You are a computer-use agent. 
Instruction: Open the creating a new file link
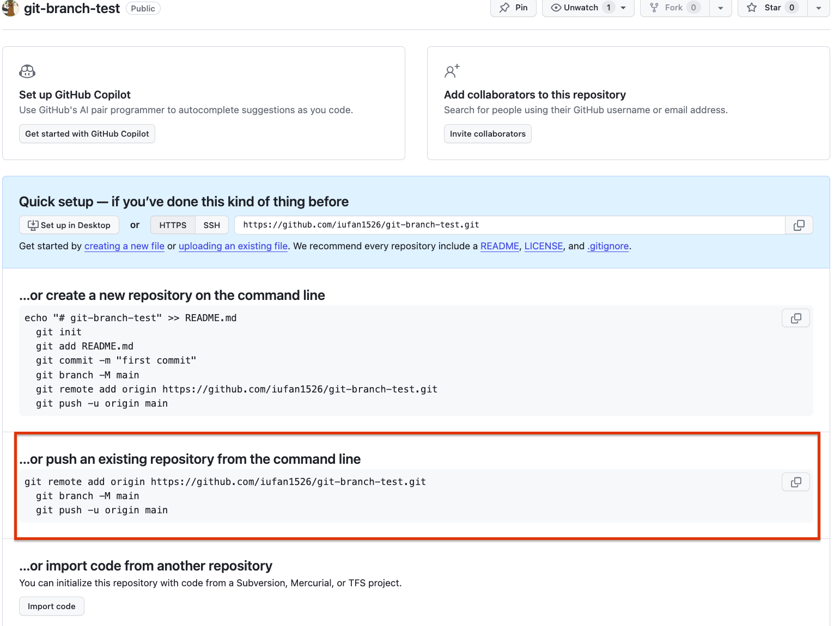point(124,246)
